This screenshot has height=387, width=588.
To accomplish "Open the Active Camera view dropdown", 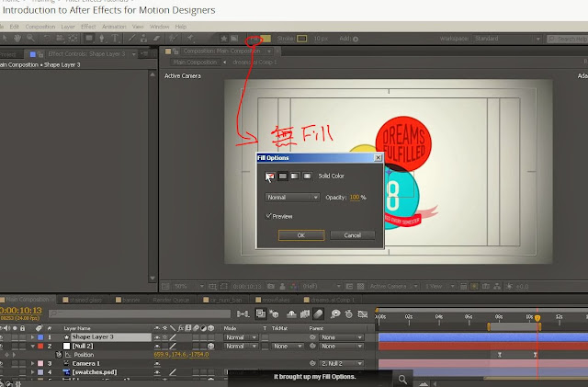I will click(x=392, y=287).
